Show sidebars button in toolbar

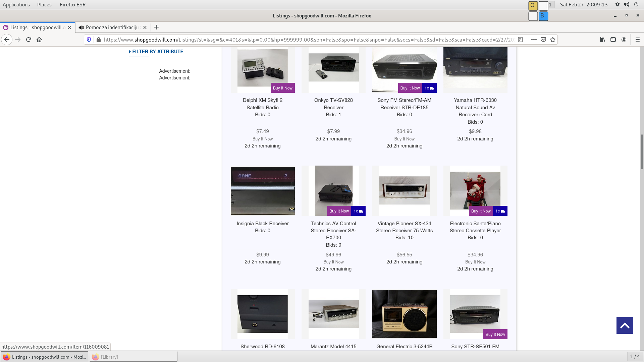[x=613, y=40]
